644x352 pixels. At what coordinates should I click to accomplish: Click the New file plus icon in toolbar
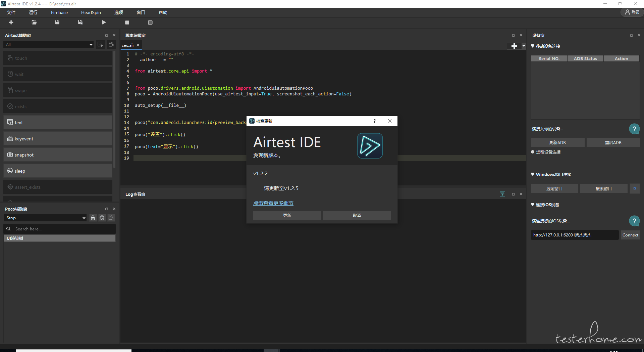click(x=11, y=22)
